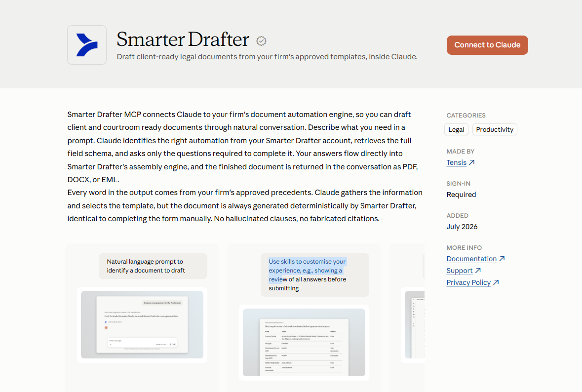Click the Connect to Claude button
The height and width of the screenshot is (392, 582).
click(487, 45)
